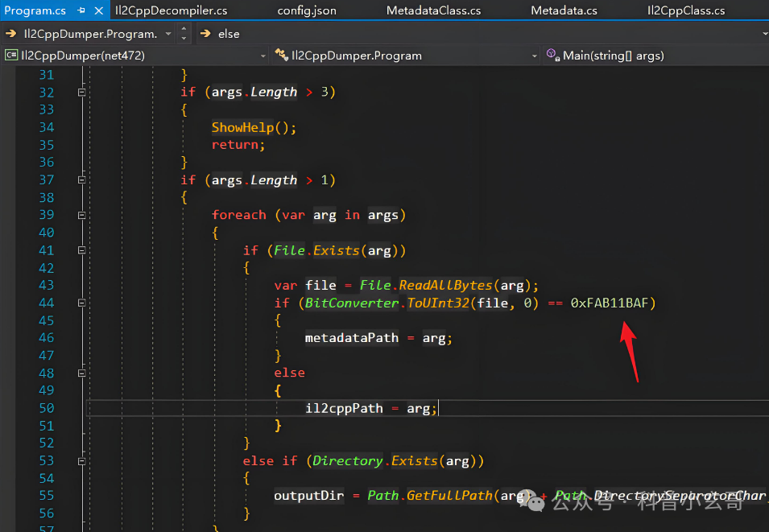This screenshot has width=769, height=532.
Task: Open the document dropdown at top right
Action: click(x=763, y=33)
